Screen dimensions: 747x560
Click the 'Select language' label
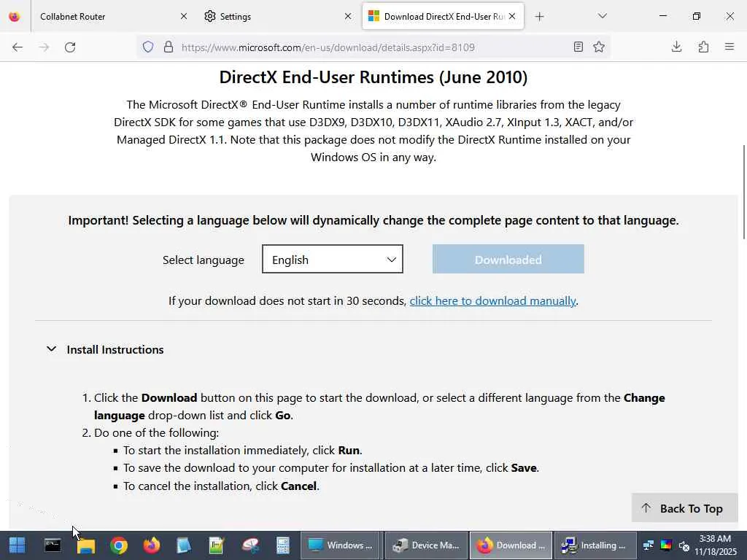(204, 260)
